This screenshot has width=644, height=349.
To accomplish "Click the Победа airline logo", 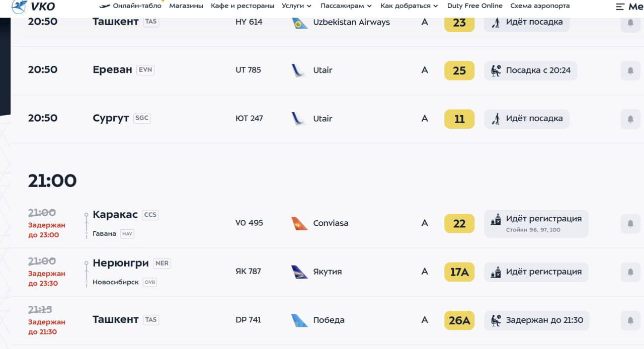I will (x=299, y=320).
